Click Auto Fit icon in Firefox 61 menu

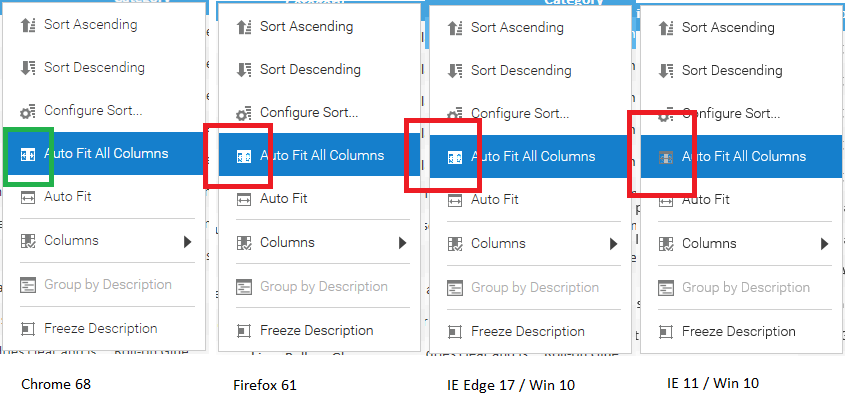click(x=243, y=199)
